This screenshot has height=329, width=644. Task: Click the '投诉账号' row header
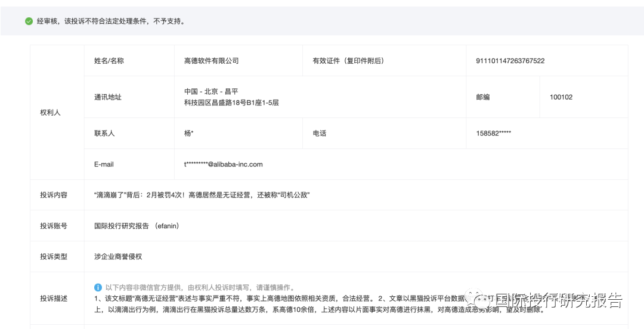coord(57,225)
